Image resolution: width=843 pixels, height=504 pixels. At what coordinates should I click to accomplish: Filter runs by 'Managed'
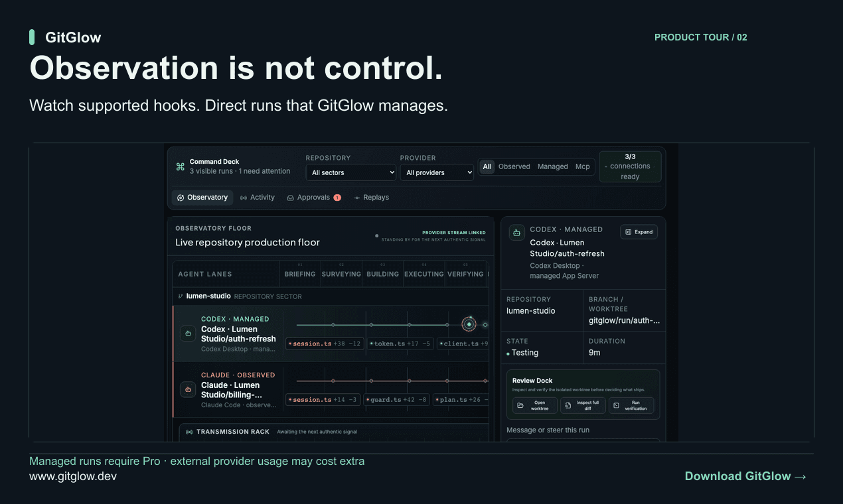tap(553, 166)
